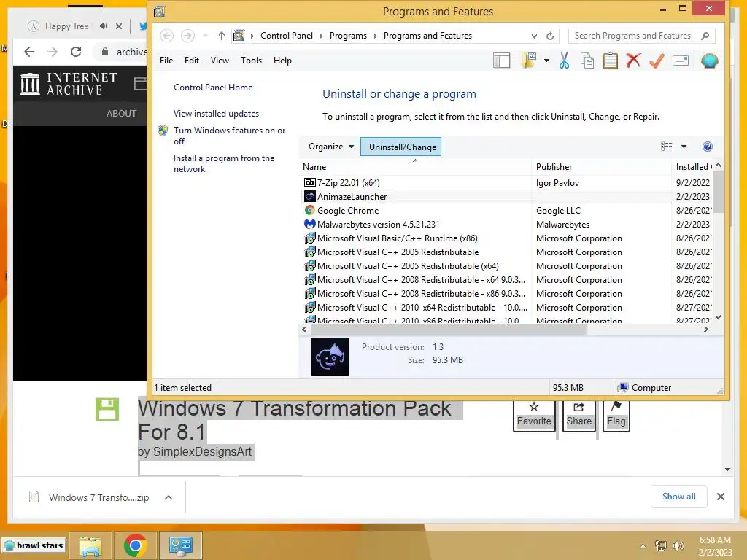Open the Tools menu
Viewport: 747px width, 560px height.
251,61
